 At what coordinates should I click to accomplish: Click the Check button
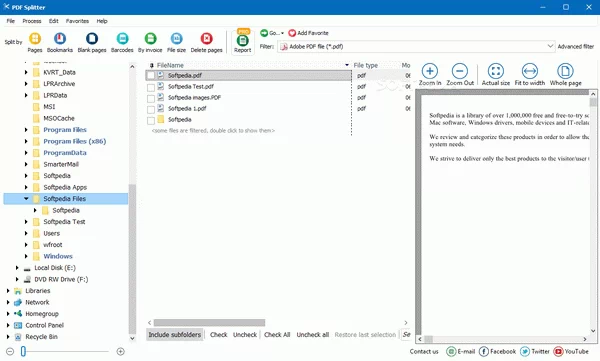pos(218,335)
